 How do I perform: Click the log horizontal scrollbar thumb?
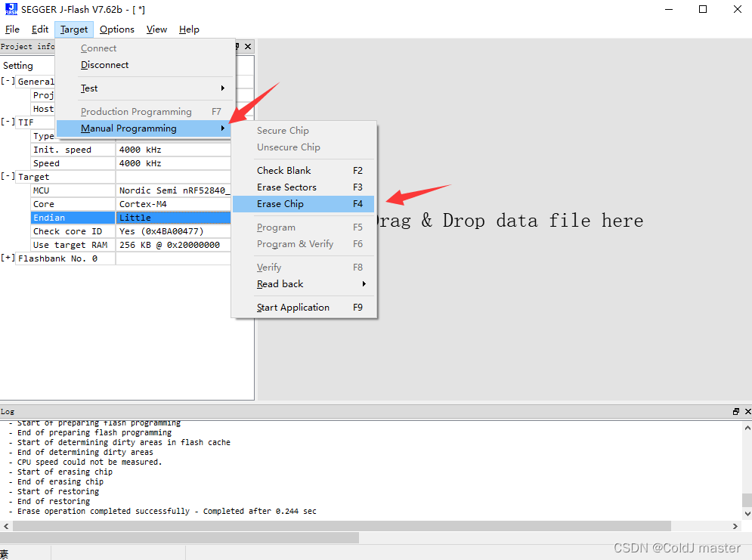click(342, 526)
